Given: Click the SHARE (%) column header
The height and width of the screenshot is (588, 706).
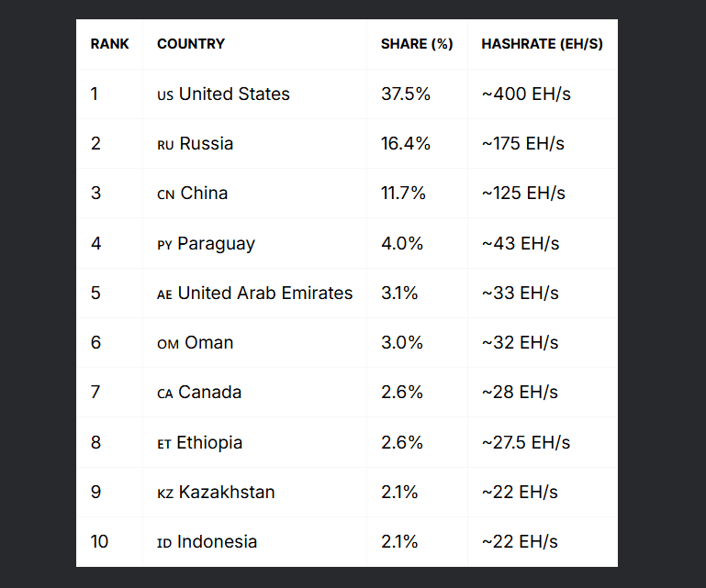Looking at the screenshot, I should (417, 44).
